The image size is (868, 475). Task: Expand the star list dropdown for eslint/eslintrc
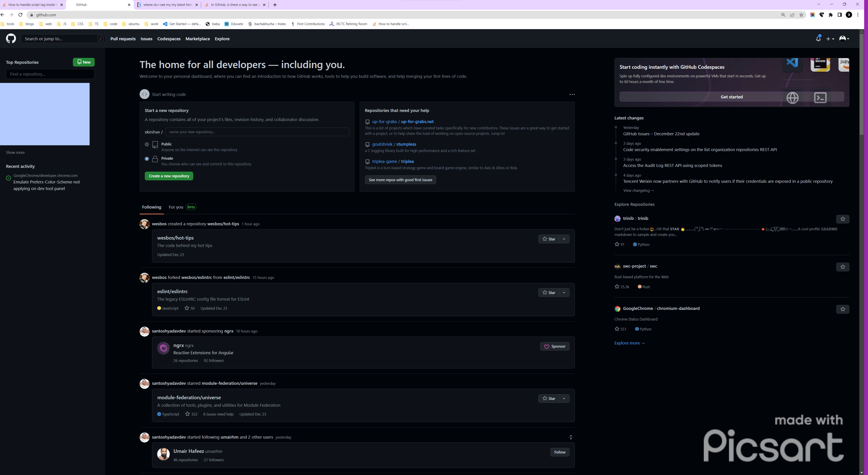[564, 293]
